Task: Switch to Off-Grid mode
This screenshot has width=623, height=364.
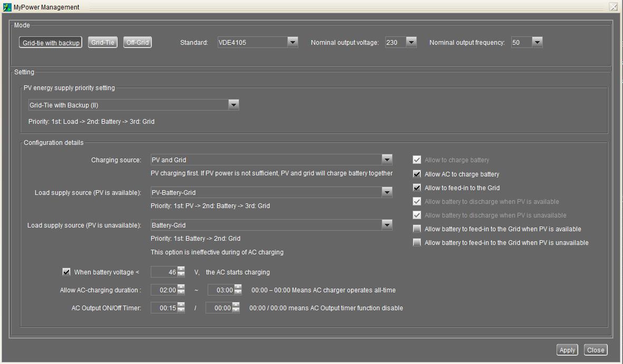Action: (138, 42)
